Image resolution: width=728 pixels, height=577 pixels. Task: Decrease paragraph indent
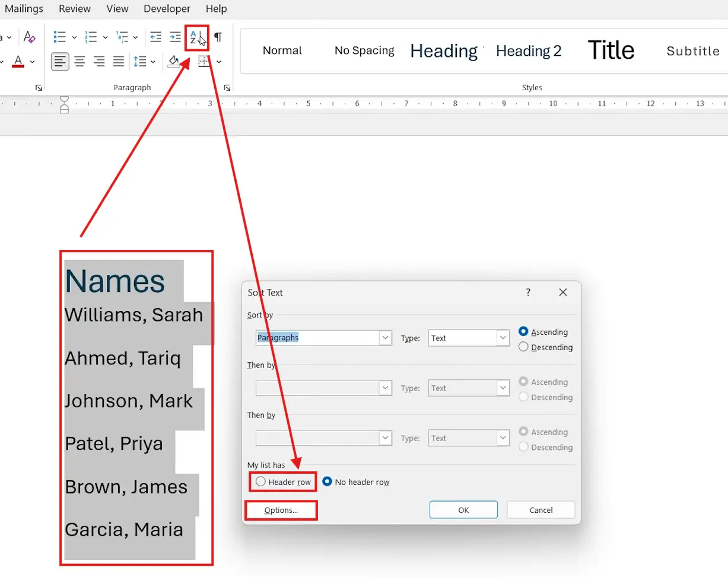155,37
